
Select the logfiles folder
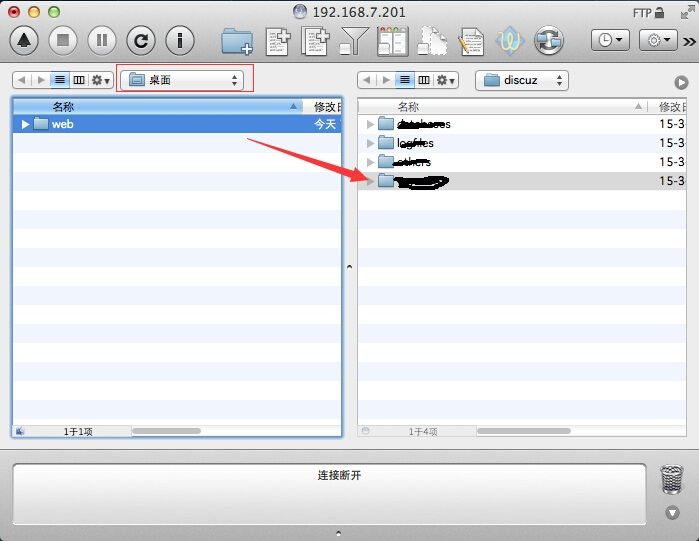point(522,143)
